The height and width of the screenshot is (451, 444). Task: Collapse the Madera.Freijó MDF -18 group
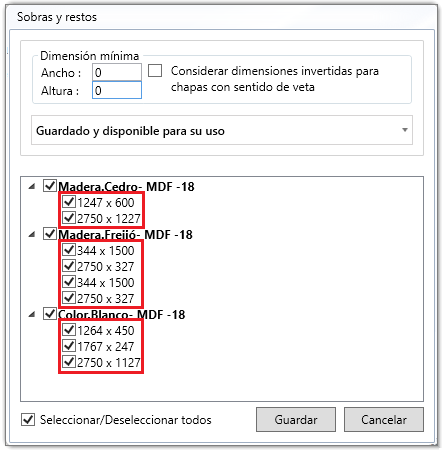coord(32,234)
